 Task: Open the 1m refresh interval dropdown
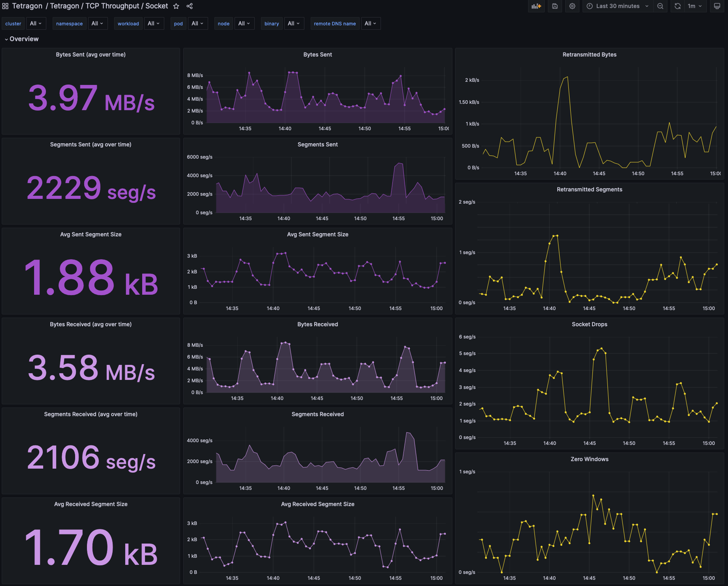[694, 6]
